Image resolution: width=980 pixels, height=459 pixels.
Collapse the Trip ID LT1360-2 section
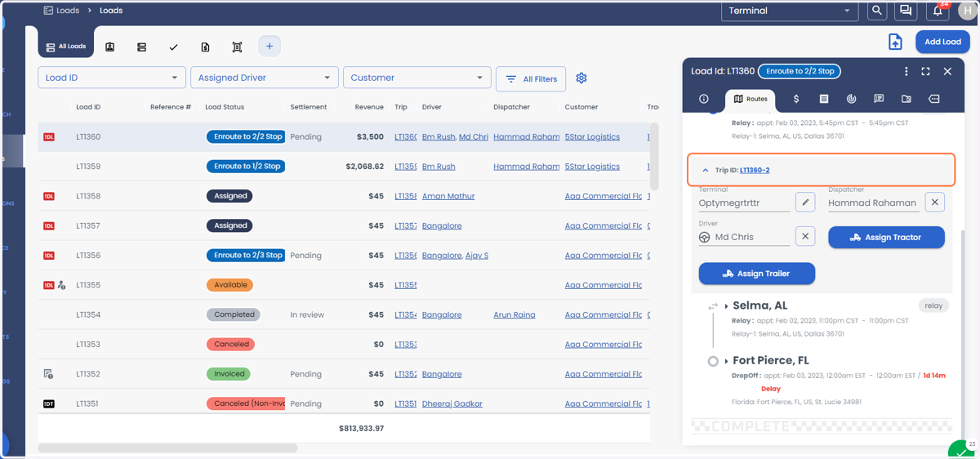pyautogui.click(x=705, y=170)
